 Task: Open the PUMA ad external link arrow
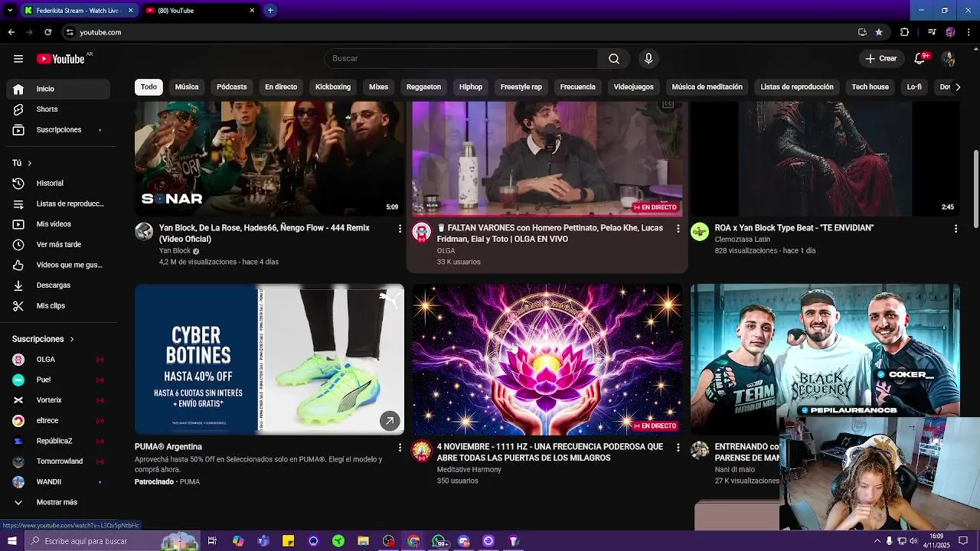(x=390, y=421)
